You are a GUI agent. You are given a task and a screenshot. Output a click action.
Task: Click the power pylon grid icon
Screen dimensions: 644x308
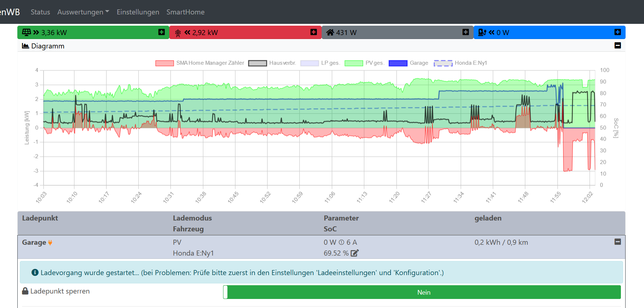[178, 33]
